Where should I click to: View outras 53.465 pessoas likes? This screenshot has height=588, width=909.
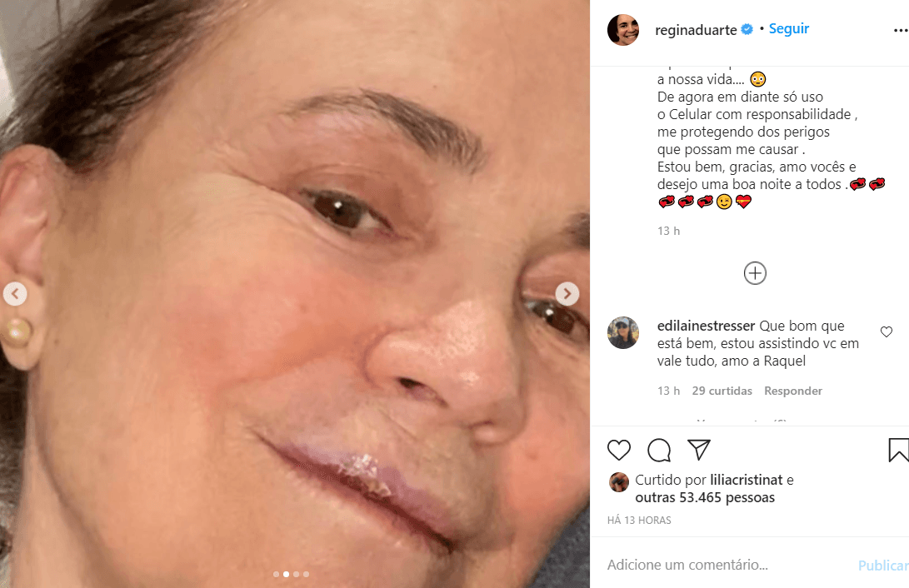point(705,497)
